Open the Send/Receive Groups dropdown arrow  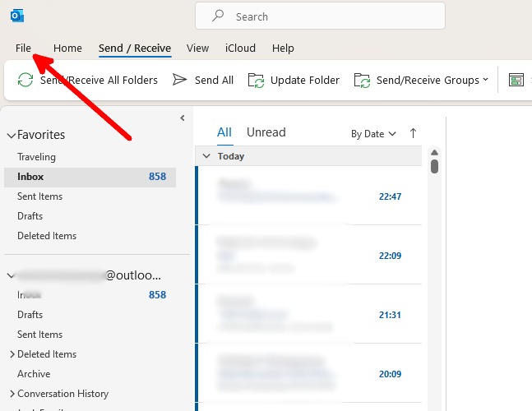click(485, 80)
